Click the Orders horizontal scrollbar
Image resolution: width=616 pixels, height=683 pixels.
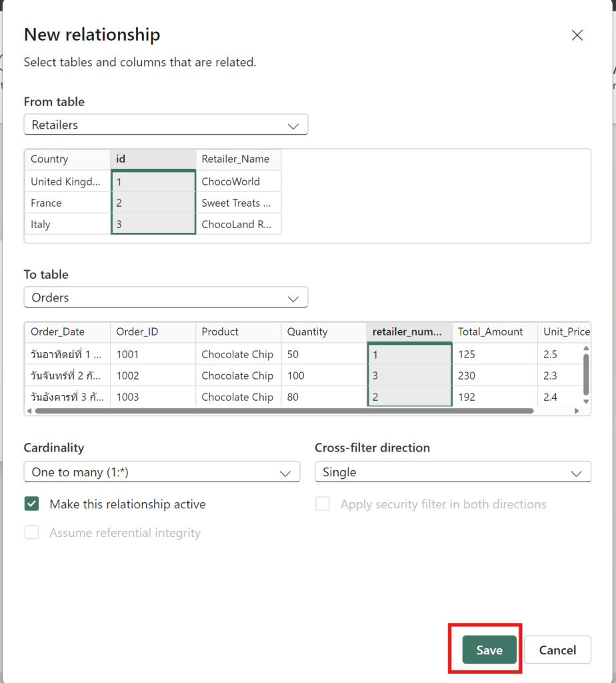pyautogui.click(x=283, y=411)
